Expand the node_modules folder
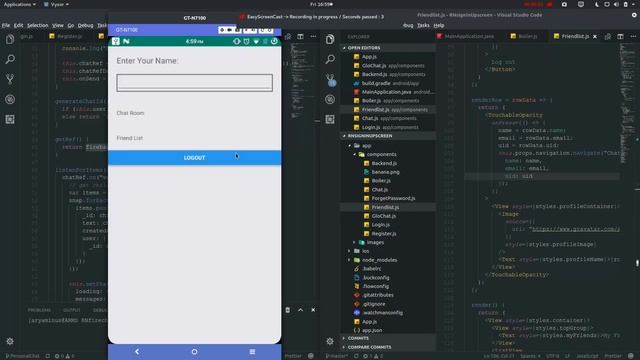 coord(379,260)
